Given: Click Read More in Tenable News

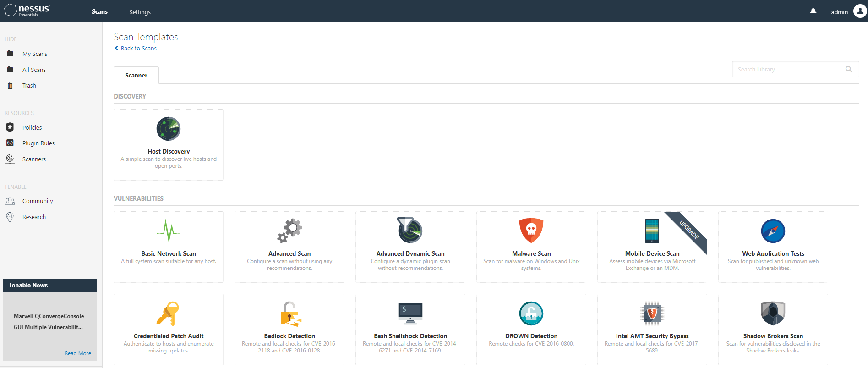Looking at the screenshot, I should point(78,353).
